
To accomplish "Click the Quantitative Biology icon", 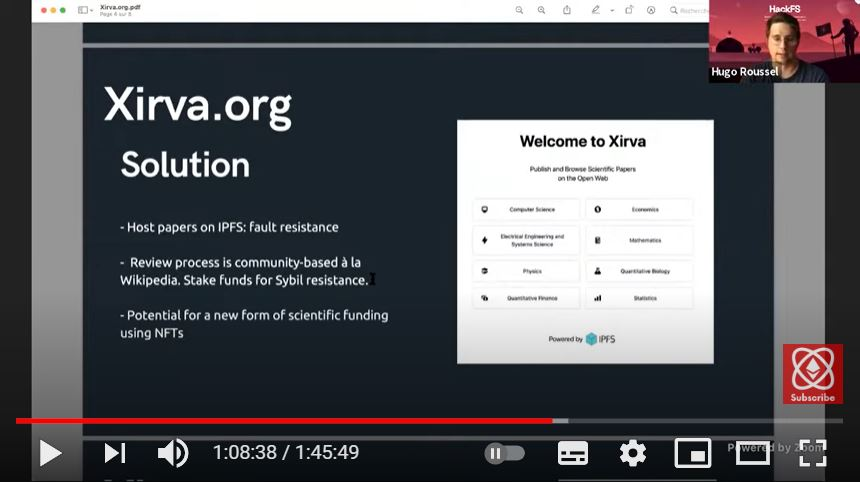I will [x=598, y=271].
